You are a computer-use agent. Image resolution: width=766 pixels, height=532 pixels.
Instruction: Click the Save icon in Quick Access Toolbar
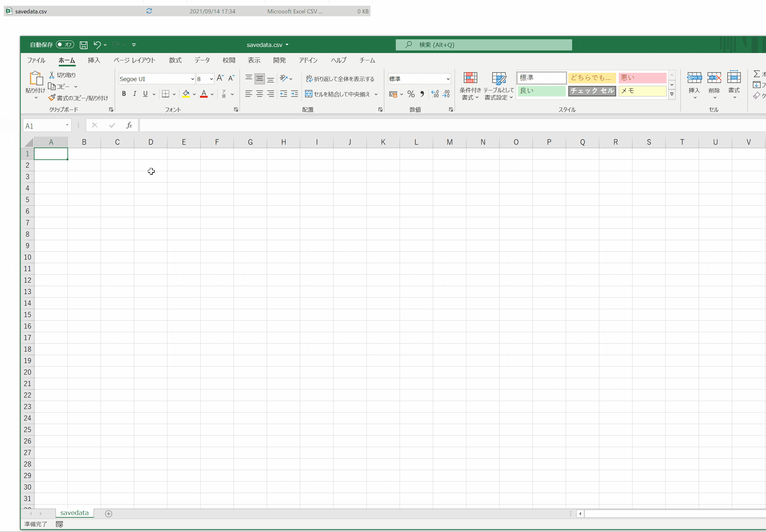(83, 44)
